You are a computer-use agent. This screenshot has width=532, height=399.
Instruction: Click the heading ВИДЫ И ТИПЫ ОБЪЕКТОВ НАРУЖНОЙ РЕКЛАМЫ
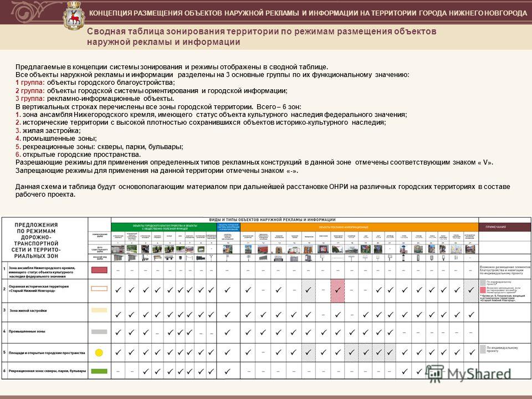[x=272, y=220]
